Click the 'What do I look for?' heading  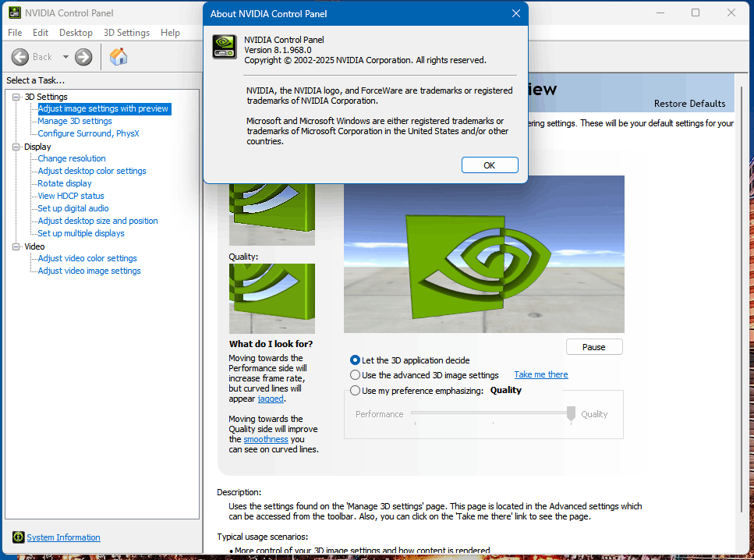pyautogui.click(x=271, y=344)
